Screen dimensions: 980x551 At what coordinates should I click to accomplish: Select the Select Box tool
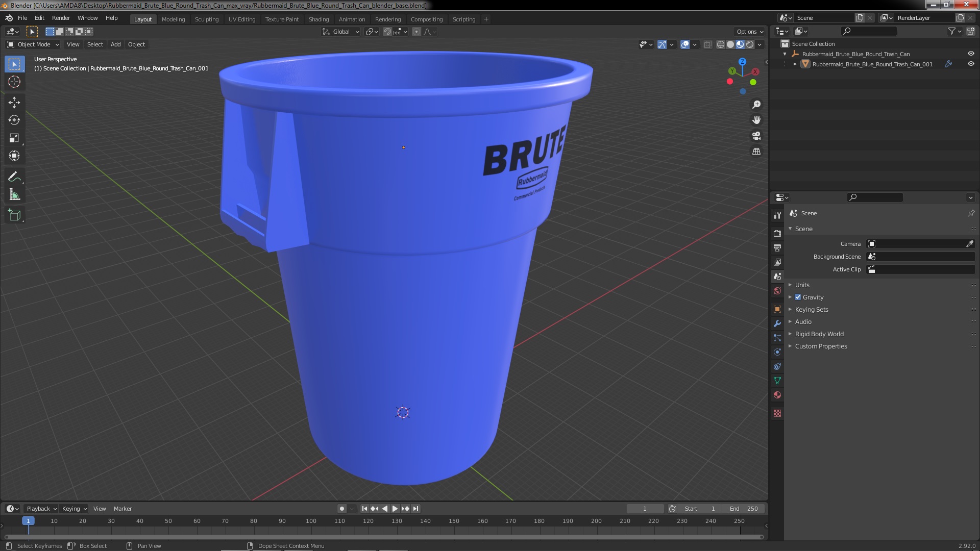(14, 64)
